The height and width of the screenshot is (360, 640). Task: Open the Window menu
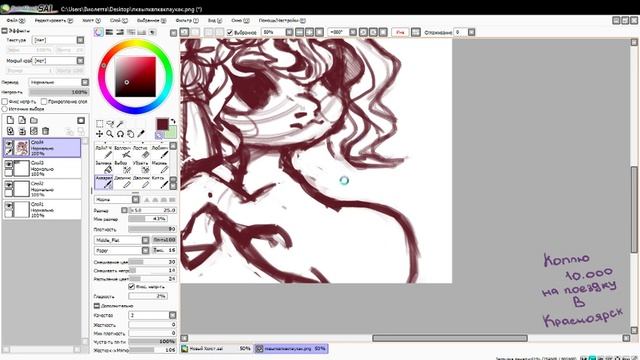(x=240, y=20)
